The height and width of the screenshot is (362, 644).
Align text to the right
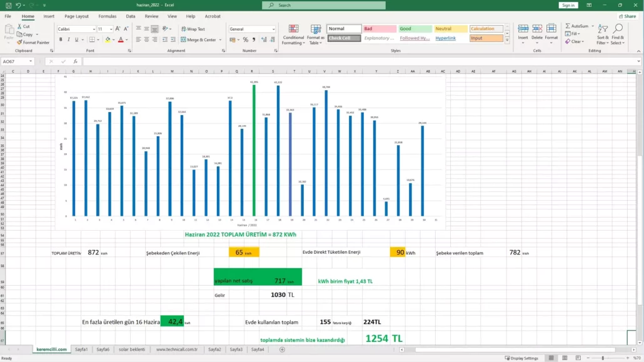pyautogui.click(x=155, y=40)
